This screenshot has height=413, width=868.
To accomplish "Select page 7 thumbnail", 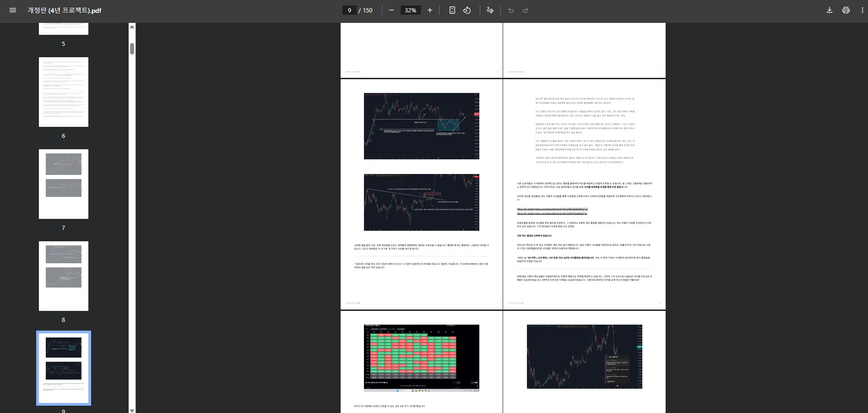I will (x=64, y=184).
